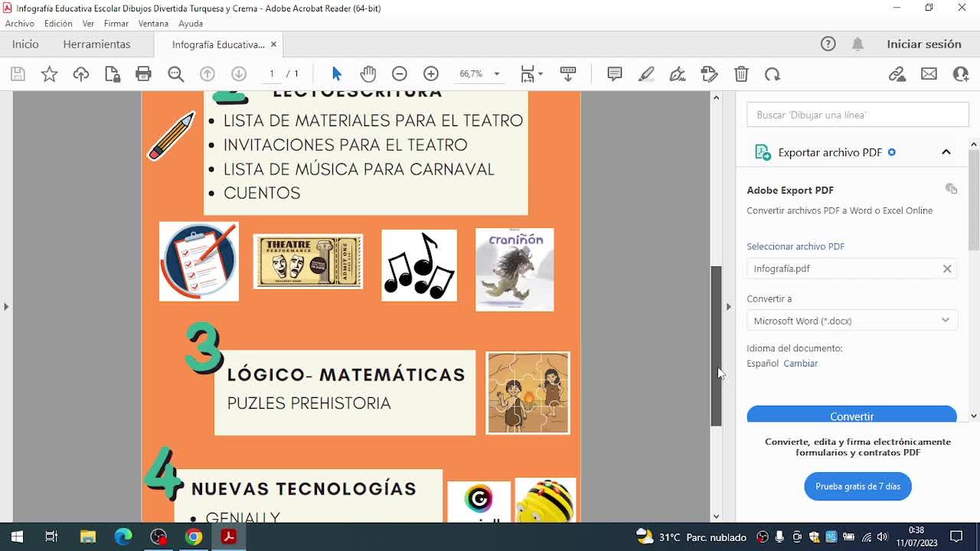Add file to starred favorites
Image resolution: width=980 pixels, height=551 pixels.
(x=49, y=74)
